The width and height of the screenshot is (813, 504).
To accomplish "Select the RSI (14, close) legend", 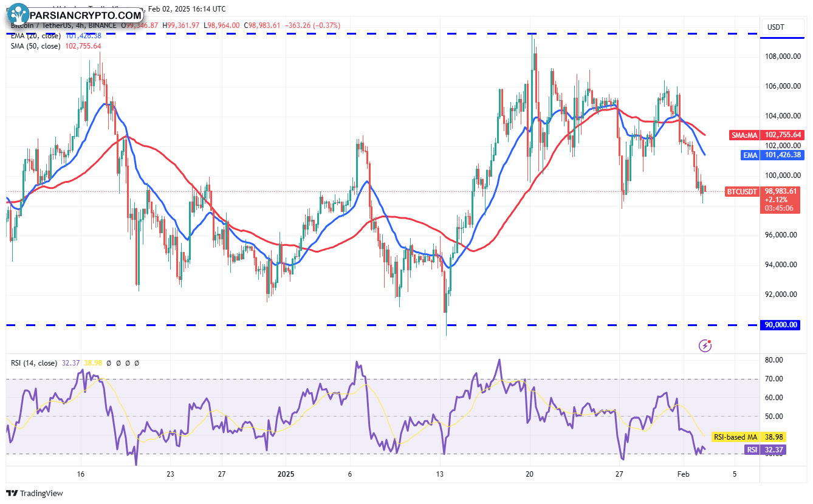I will pos(35,363).
